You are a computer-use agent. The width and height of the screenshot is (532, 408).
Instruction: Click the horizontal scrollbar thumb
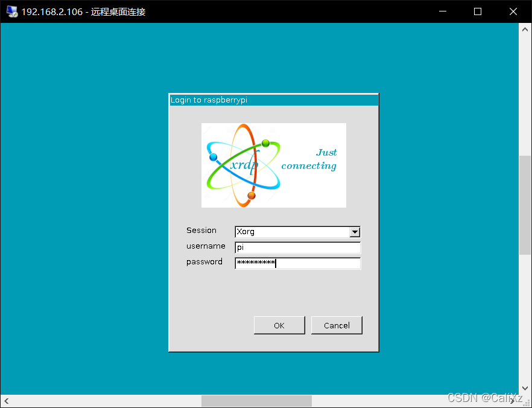pyautogui.click(x=256, y=401)
